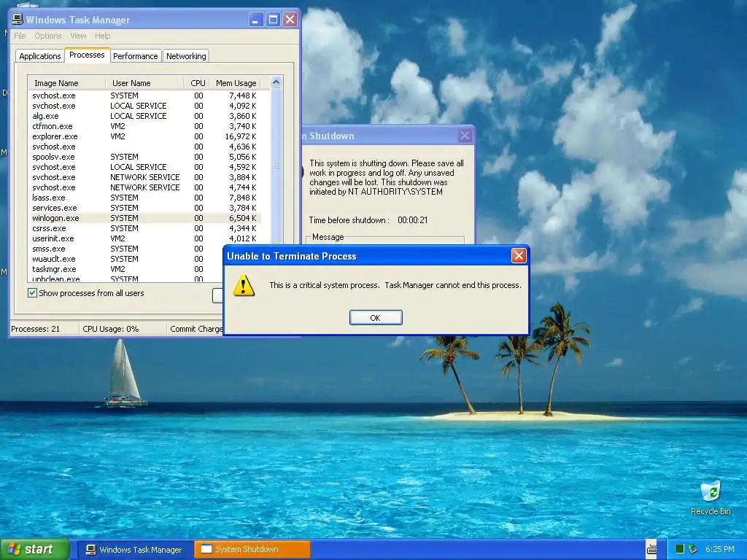Sort processes by CPU column
The width and height of the screenshot is (747, 560).
pos(196,83)
